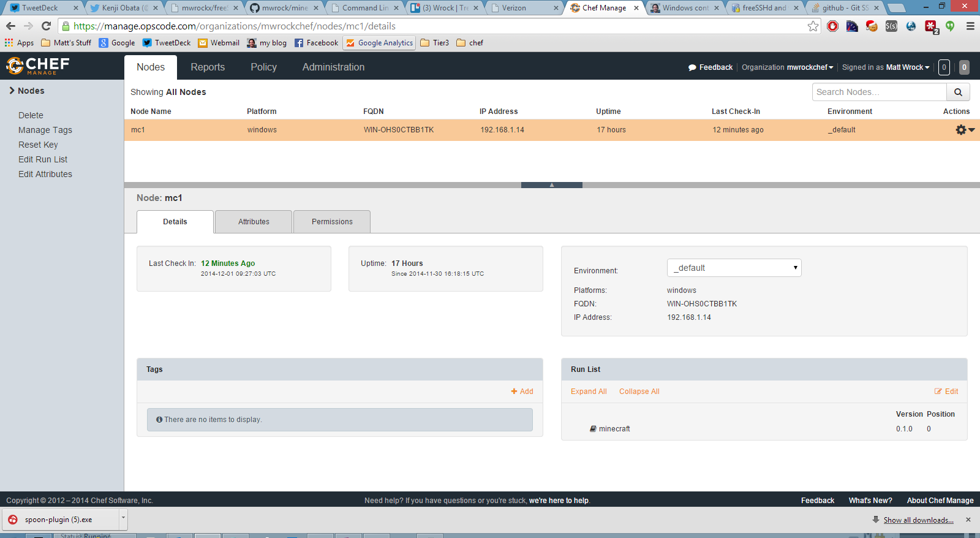Click the Uptime column header
The image size is (980, 538).
coord(608,112)
